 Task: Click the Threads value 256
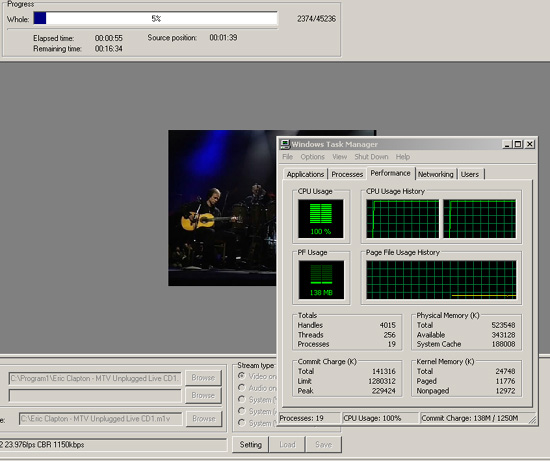click(389, 335)
